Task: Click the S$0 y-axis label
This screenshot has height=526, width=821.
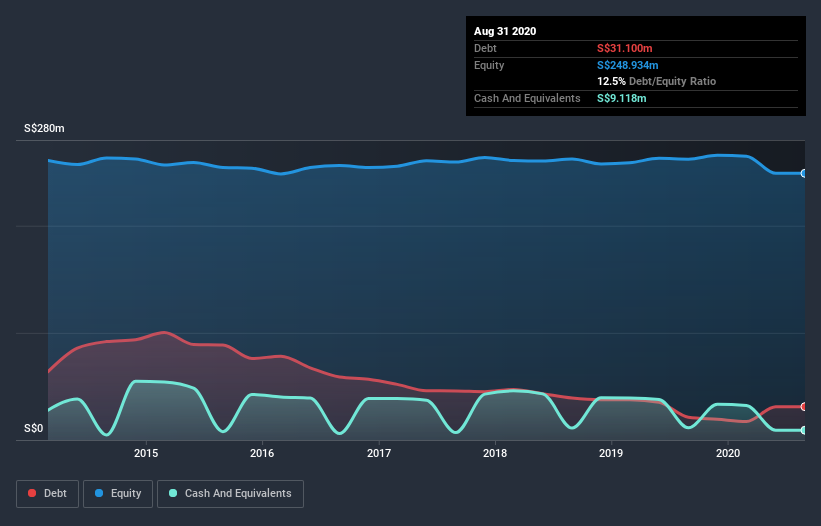Action: click(x=34, y=428)
